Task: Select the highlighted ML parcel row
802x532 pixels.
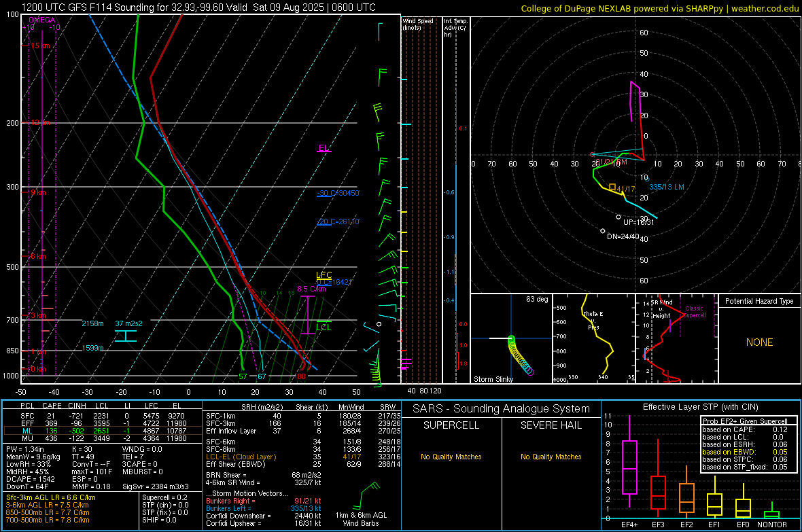Action: tap(103, 431)
